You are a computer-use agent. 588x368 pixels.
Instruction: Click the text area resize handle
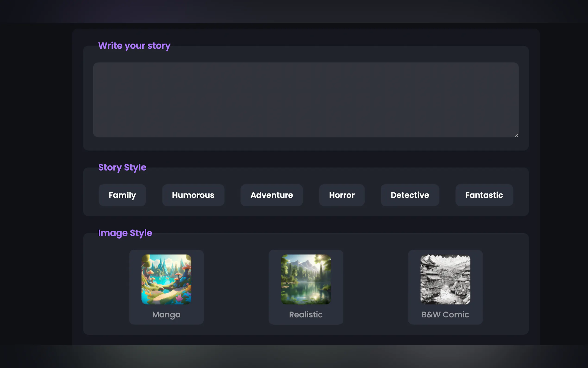click(516, 135)
